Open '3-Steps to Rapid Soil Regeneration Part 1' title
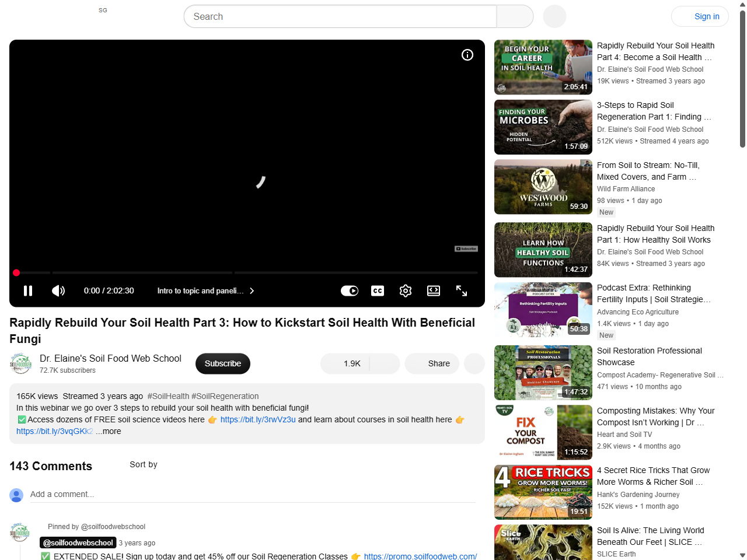This screenshot has width=747, height=560. (654, 111)
